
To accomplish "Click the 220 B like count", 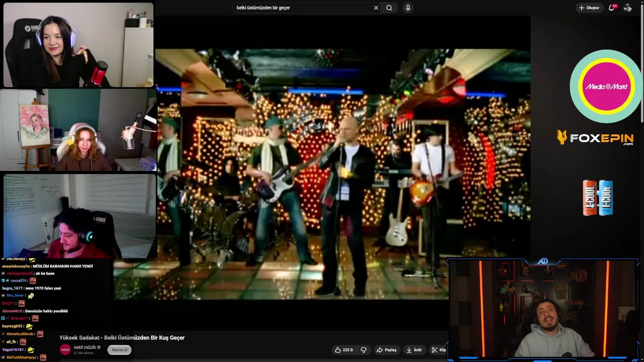I will coord(348,350).
